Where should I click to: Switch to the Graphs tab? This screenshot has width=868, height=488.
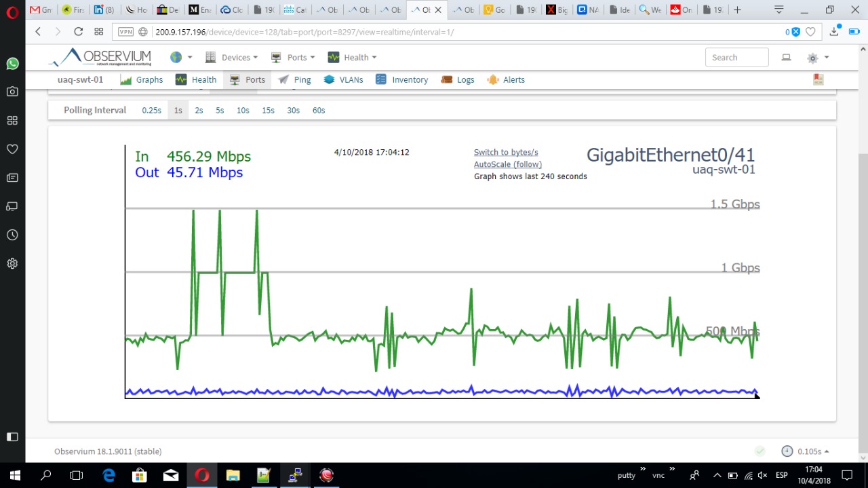(142, 79)
